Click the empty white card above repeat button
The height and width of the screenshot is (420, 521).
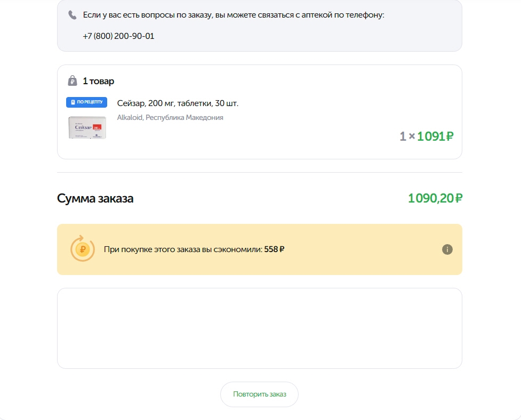click(260, 328)
